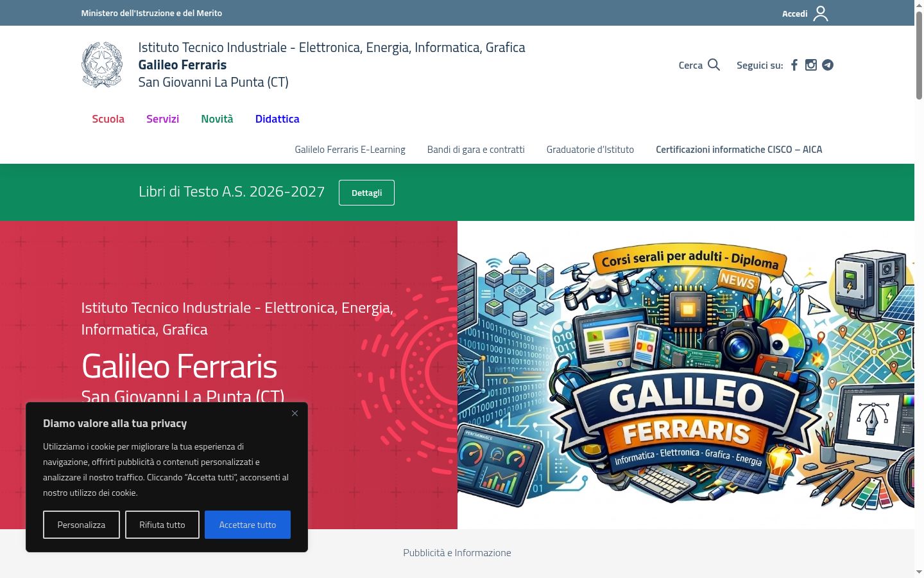Click the Seguici su label
Image resolution: width=924 pixels, height=578 pixels.
[x=760, y=65]
